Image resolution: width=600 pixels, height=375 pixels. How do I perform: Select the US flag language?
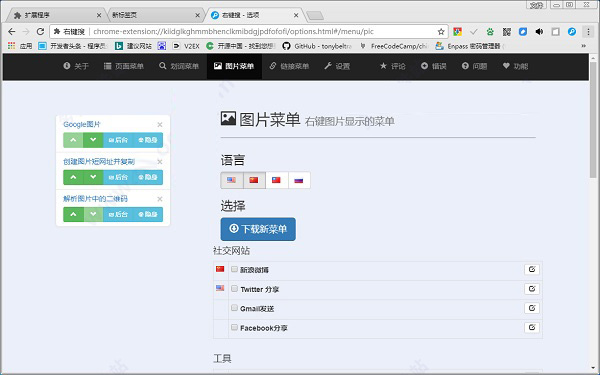(x=232, y=180)
